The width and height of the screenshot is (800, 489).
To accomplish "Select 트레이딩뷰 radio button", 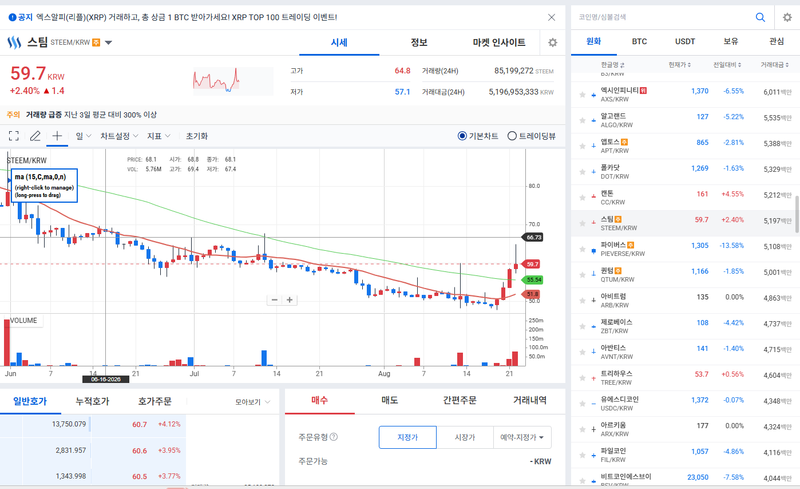I will [512, 136].
